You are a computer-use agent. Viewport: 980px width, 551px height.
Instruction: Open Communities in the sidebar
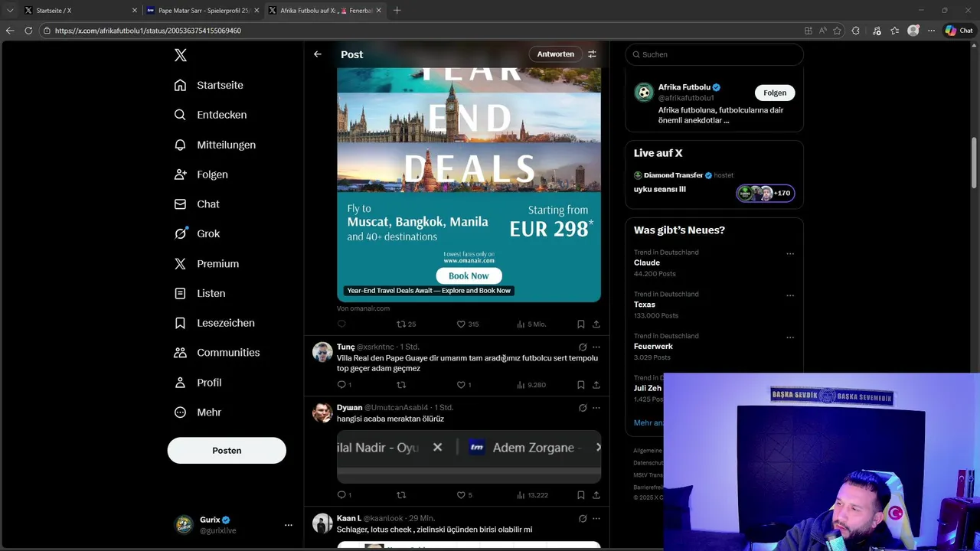[217, 353]
